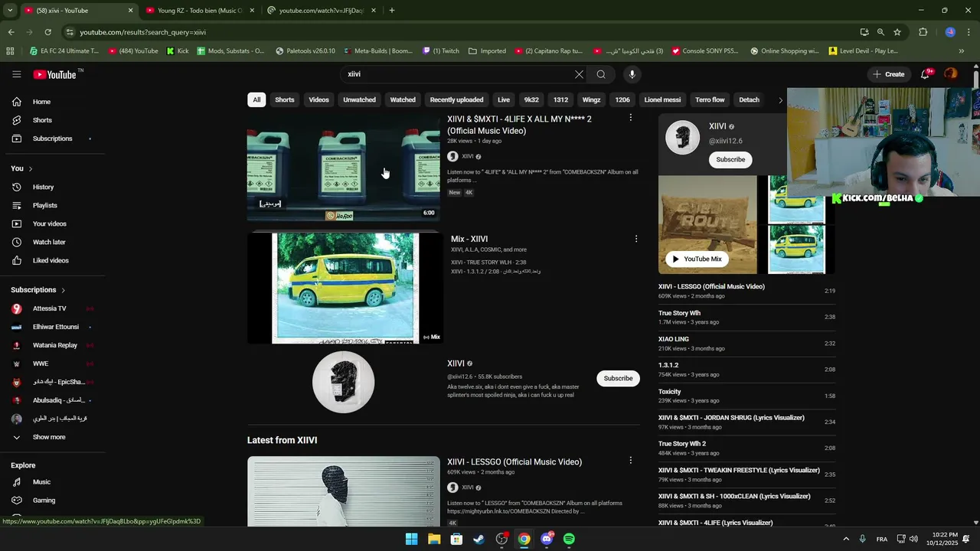
Task: Open File Explorer from taskbar
Action: 433,539
